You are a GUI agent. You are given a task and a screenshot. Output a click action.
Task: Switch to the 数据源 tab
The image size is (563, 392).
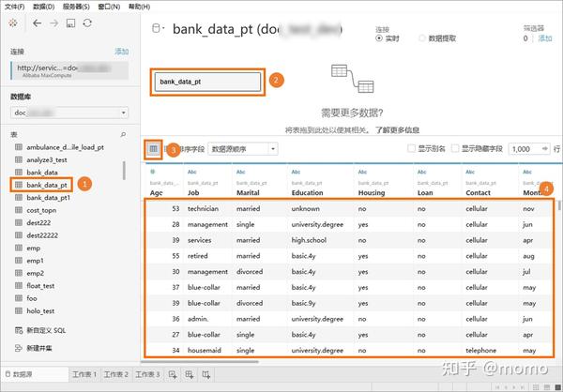coord(35,374)
